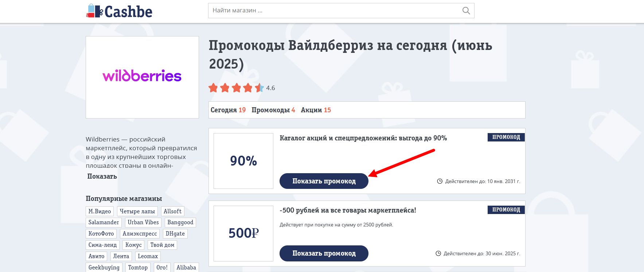Open the Алиэкспресс store tag
The height and width of the screenshot is (272, 644).
pos(140,234)
